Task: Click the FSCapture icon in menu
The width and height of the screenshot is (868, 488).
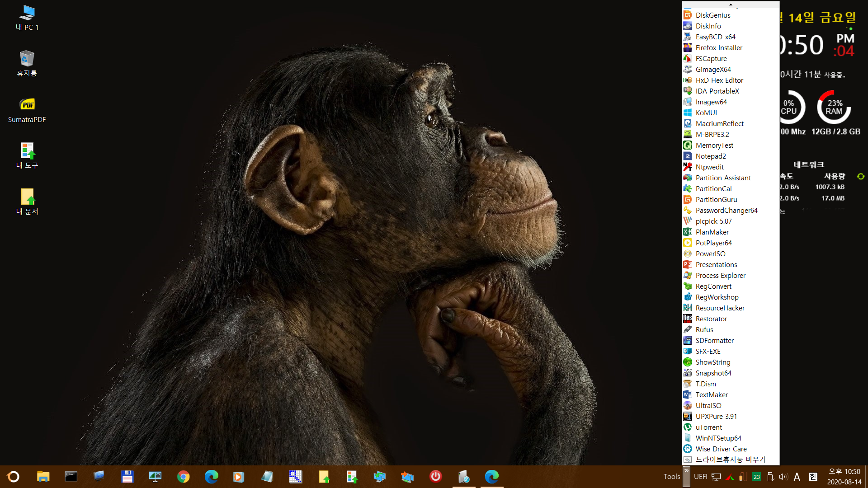Action: pos(688,58)
